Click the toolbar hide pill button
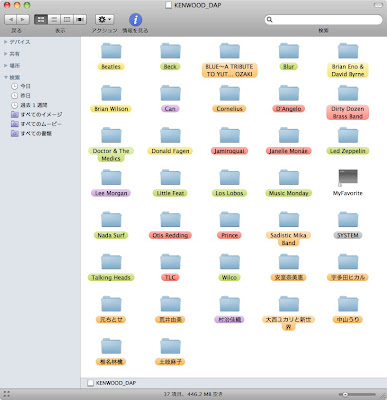The height and width of the screenshot is (400, 387). click(378, 5)
